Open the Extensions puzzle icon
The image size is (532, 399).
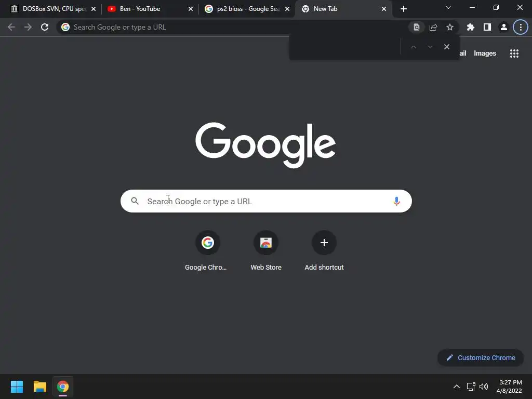coord(471,27)
